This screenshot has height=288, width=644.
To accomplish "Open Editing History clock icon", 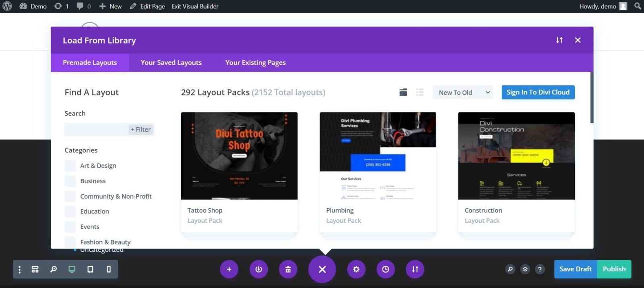I will [386, 269].
